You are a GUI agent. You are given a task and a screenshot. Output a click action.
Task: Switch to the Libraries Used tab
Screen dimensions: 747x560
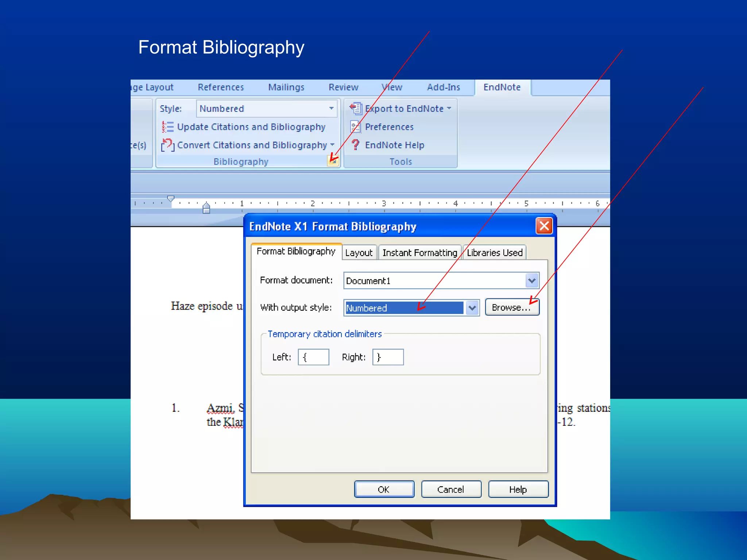[494, 253]
